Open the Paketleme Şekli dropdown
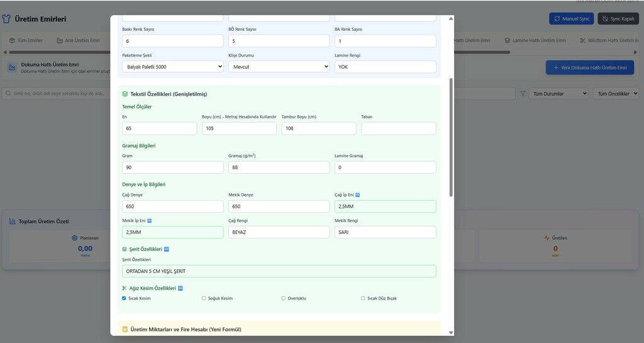Image resolution: width=644 pixels, height=343 pixels. point(172,66)
